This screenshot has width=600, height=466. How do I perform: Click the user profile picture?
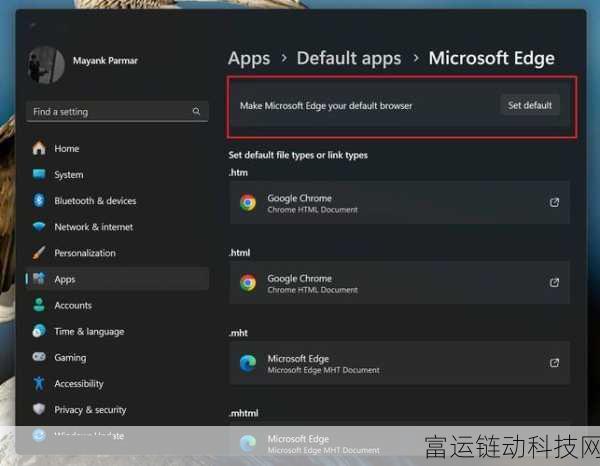coord(46,65)
